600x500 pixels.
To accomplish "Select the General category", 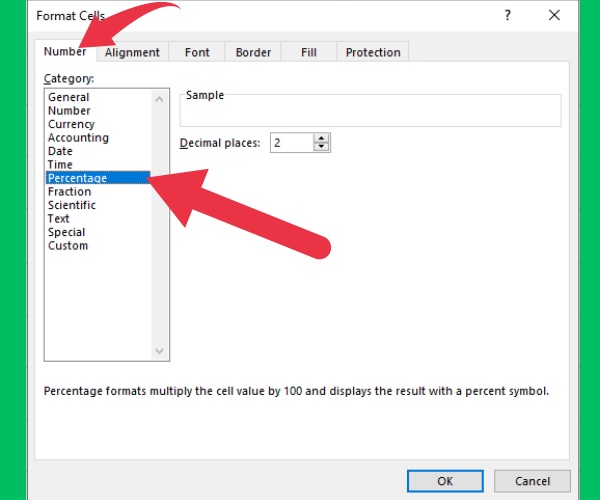I will (x=98, y=97).
